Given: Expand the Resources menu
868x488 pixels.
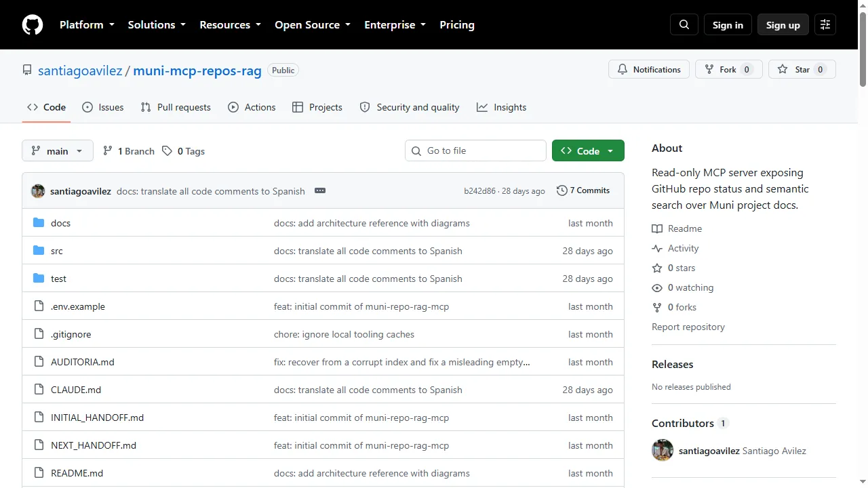Looking at the screenshot, I should click(230, 24).
